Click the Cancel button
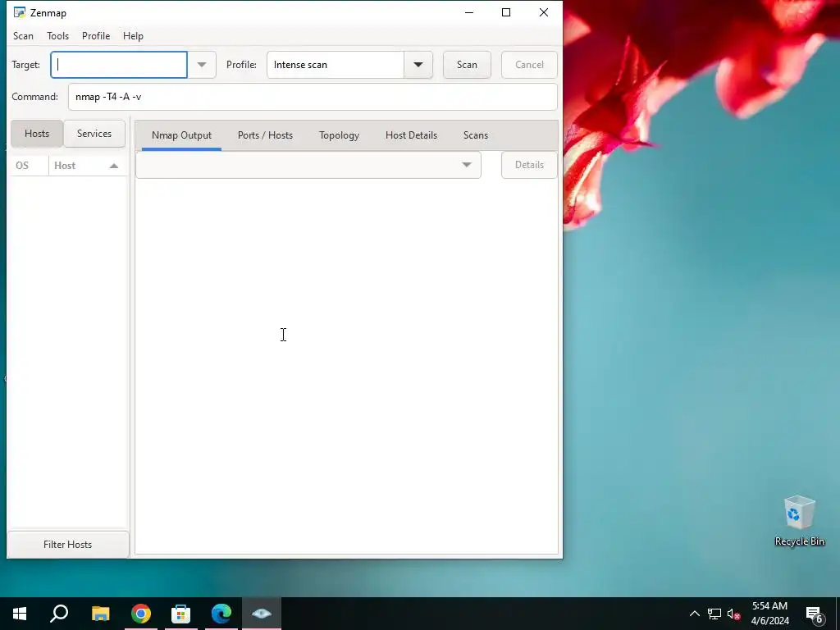The height and width of the screenshot is (630, 840). pos(529,65)
